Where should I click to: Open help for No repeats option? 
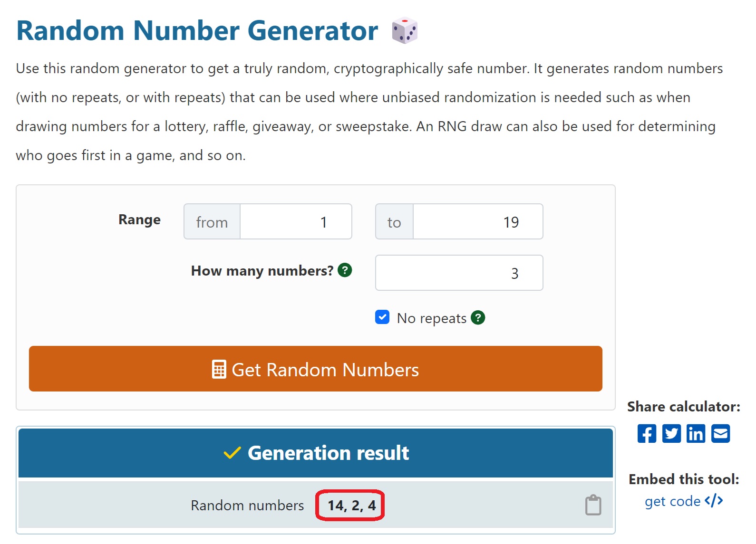click(478, 317)
